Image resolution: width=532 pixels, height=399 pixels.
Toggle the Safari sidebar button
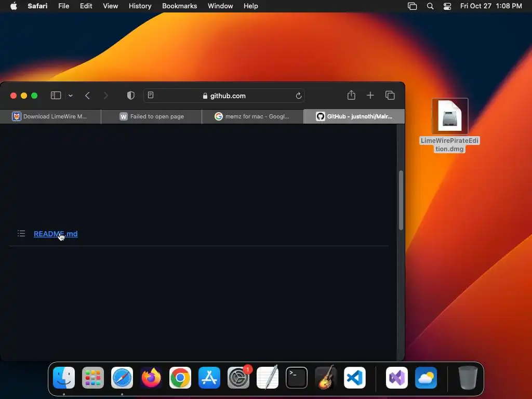56,96
